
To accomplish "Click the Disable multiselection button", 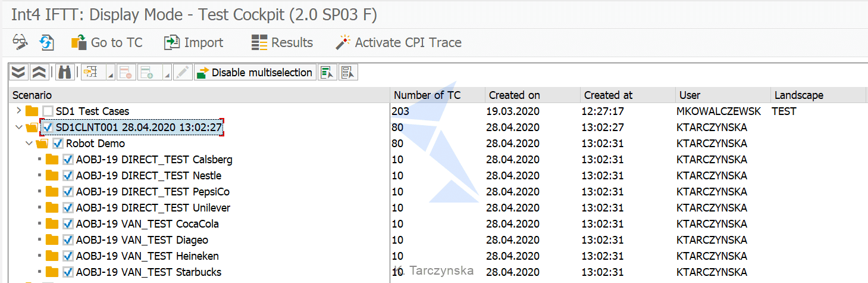I will click(x=255, y=73).
